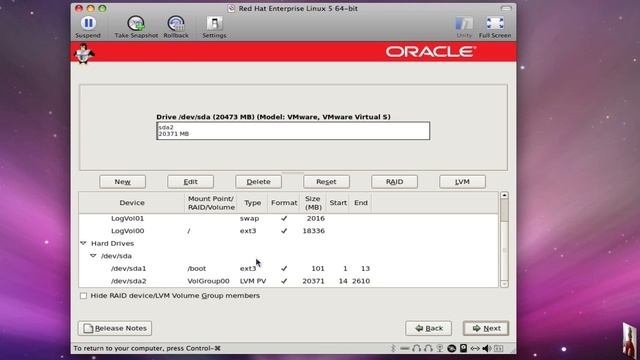The image size is (640, 360).
Task: Click the '101' size cell
Action: click(318, 269)
